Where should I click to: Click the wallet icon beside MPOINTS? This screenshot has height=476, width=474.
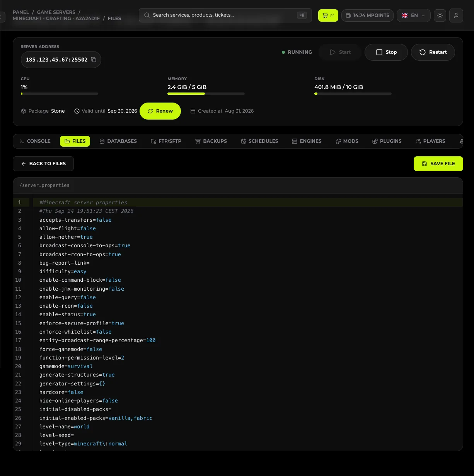point(348,15)
